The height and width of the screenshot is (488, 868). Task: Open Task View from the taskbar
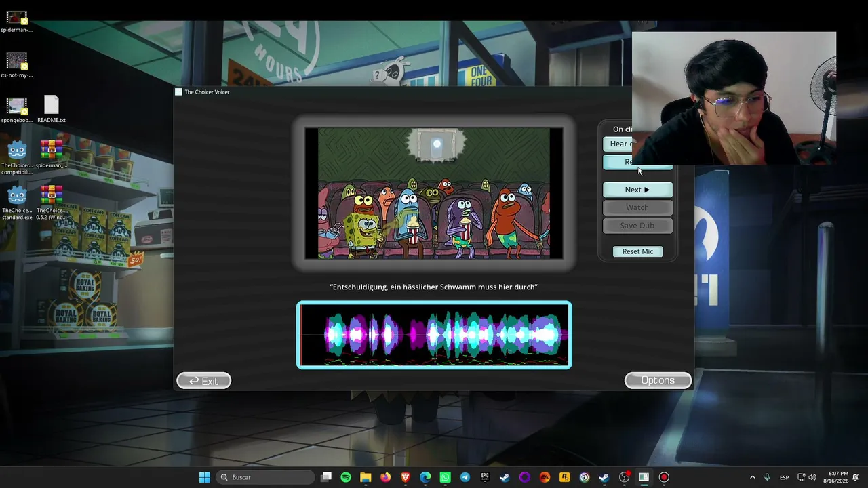click(326, 477)
